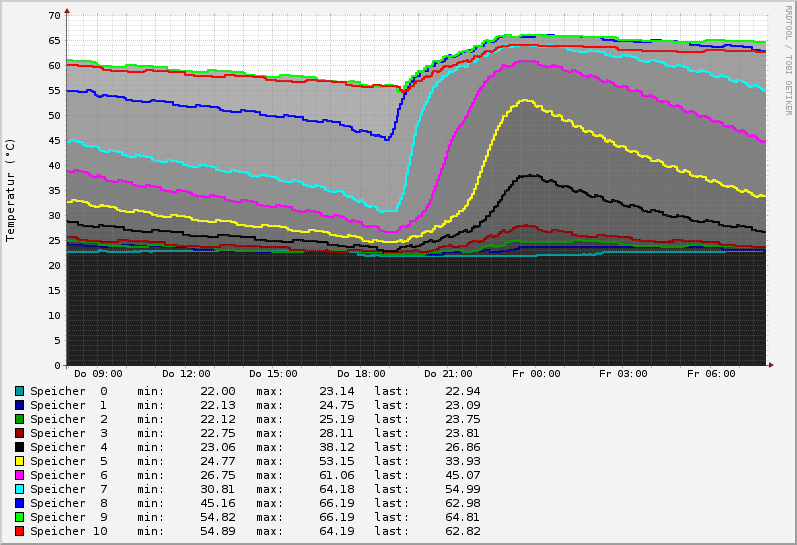The image size is (797, 545).
Task: Select the dark red Speicher 3 swatch
Action: click(19, 433)
